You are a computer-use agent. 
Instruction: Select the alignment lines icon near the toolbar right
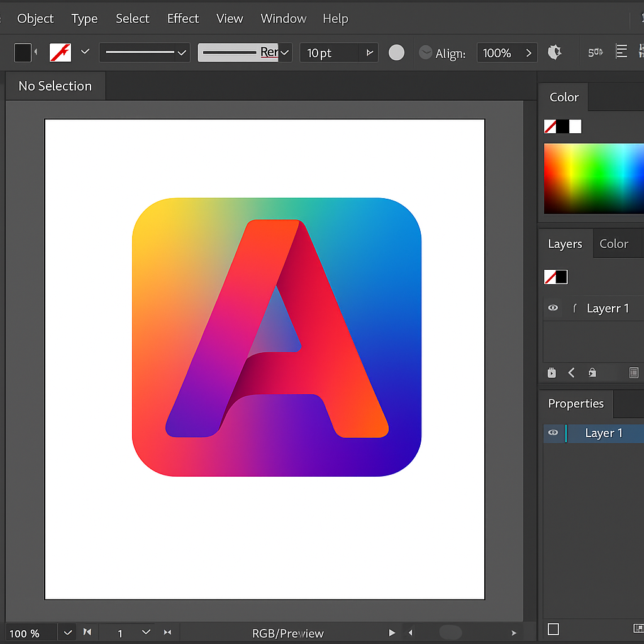(x=622, y=52)
